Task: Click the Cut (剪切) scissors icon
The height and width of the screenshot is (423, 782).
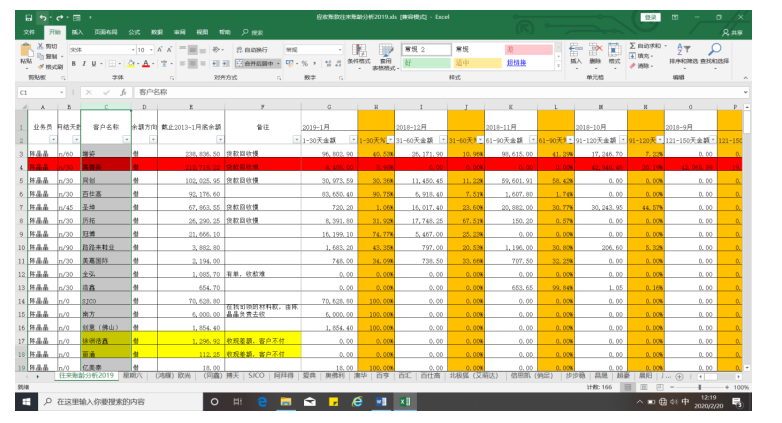Action: coord(41,46)
